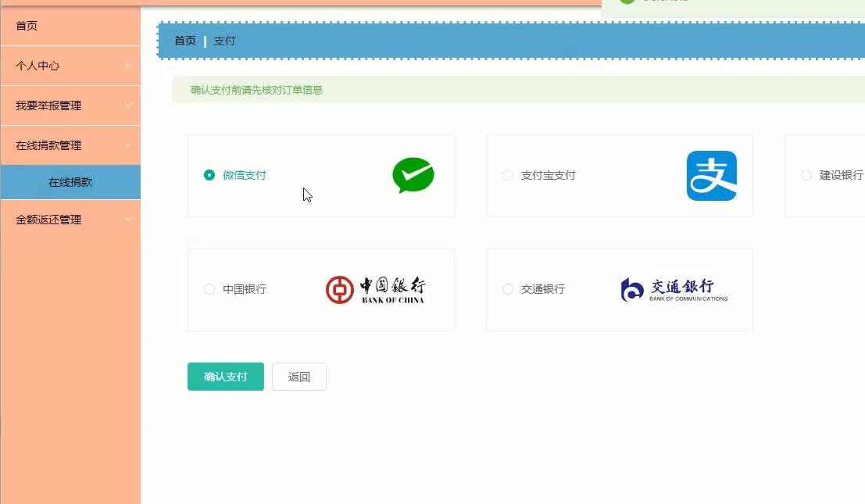
Task: Select the 建设银行 radio button
Action: coord(806,175)
